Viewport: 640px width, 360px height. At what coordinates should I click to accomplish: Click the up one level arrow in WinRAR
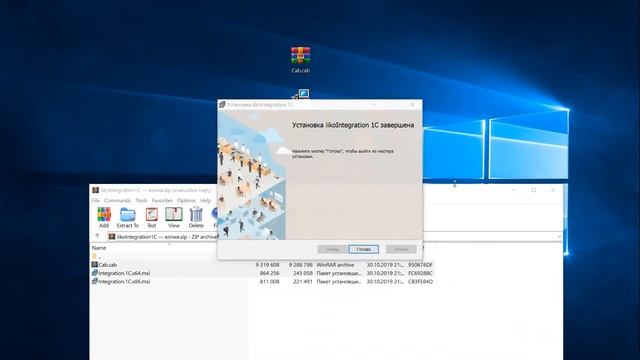pos(97,236)
